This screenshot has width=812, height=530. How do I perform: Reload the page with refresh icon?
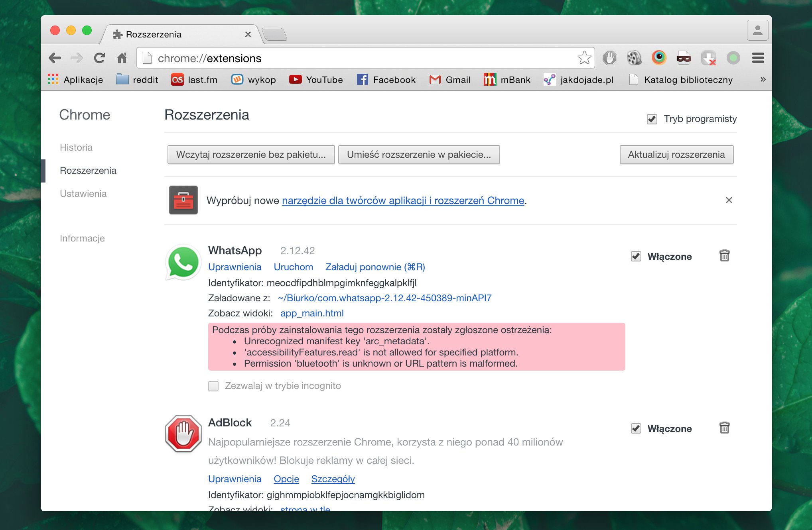coord(99,58)
